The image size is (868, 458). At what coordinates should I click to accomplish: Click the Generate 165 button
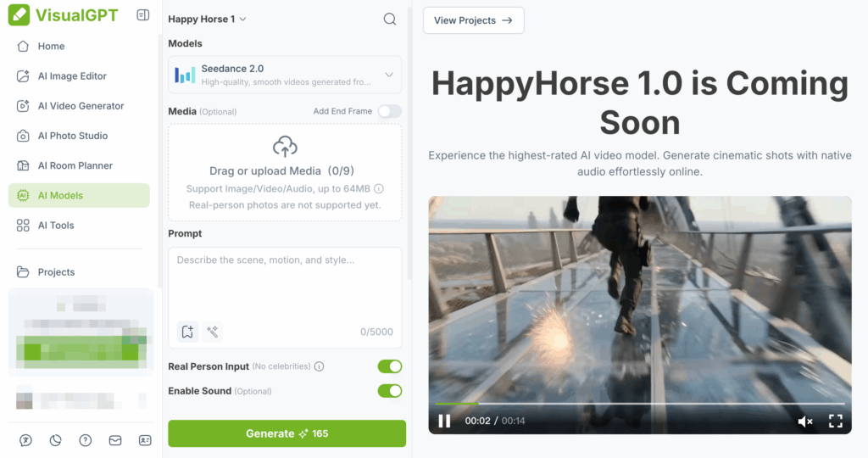coord(287,433)
